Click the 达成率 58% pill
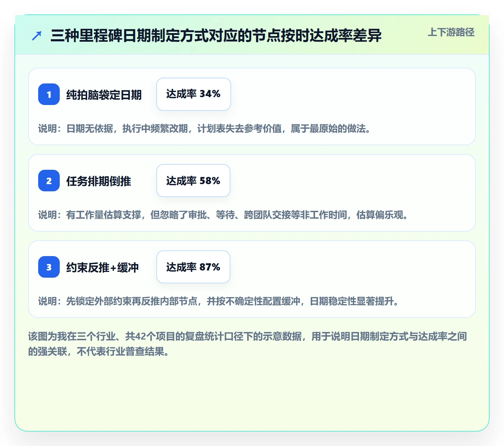The height and width of the screenshot is (446, 504). pyautogui.click(x=193, y=181)
